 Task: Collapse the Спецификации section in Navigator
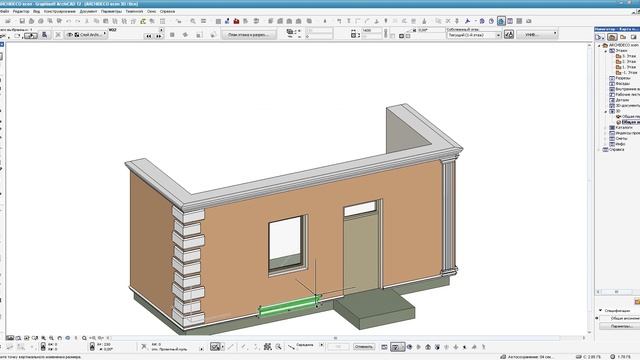tap(600, 311)
